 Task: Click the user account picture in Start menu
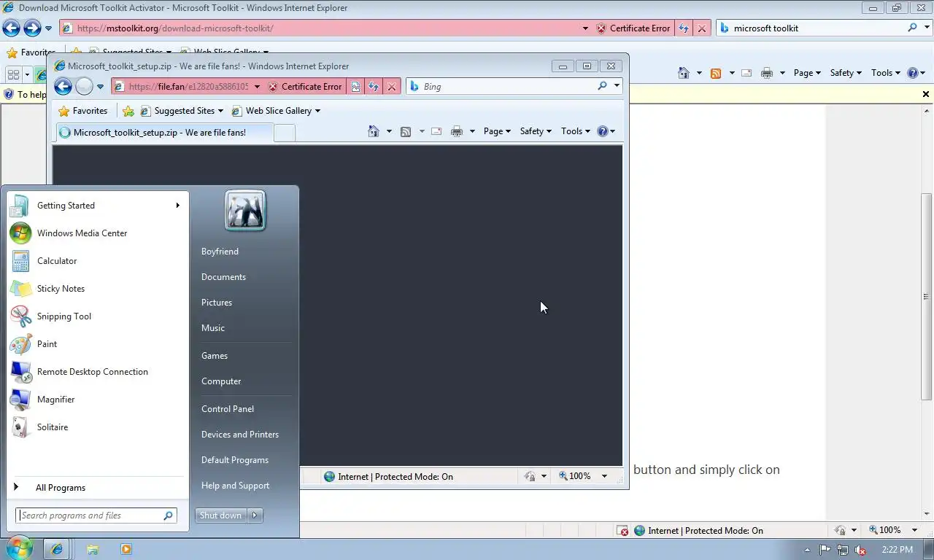pos(245,210)
